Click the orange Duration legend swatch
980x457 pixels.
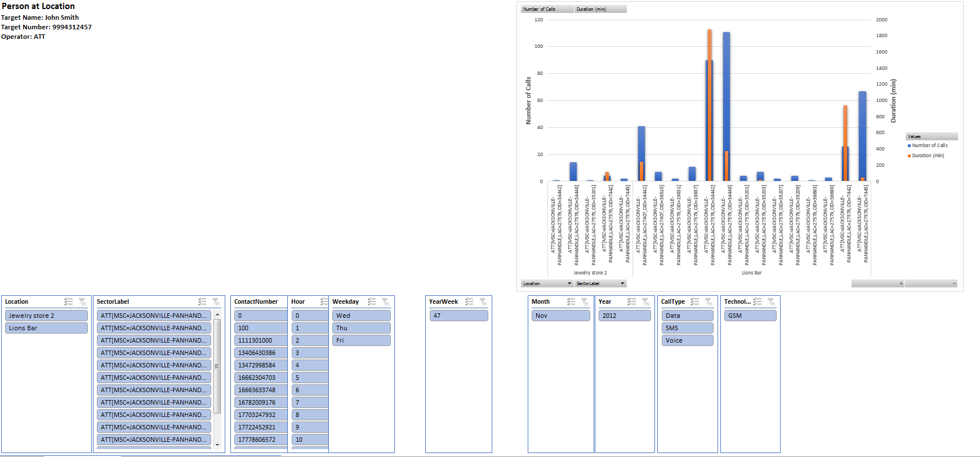tap(909, 156)
